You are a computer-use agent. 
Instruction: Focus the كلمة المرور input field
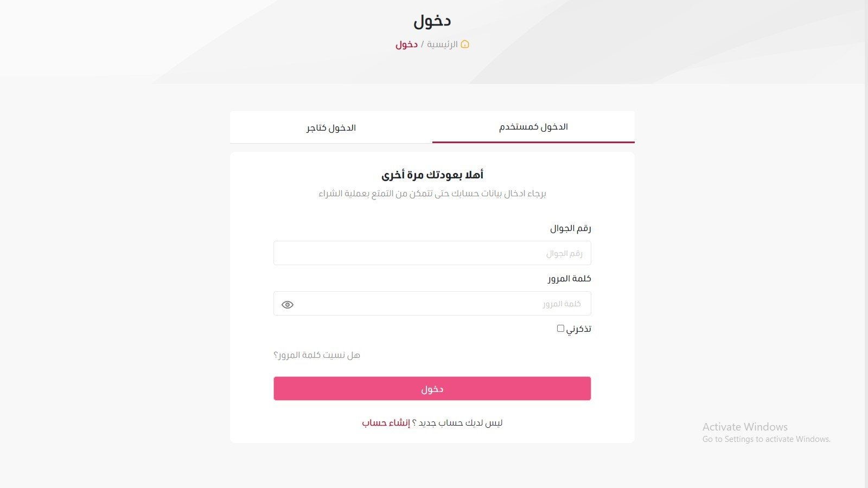tap(432, 304)
